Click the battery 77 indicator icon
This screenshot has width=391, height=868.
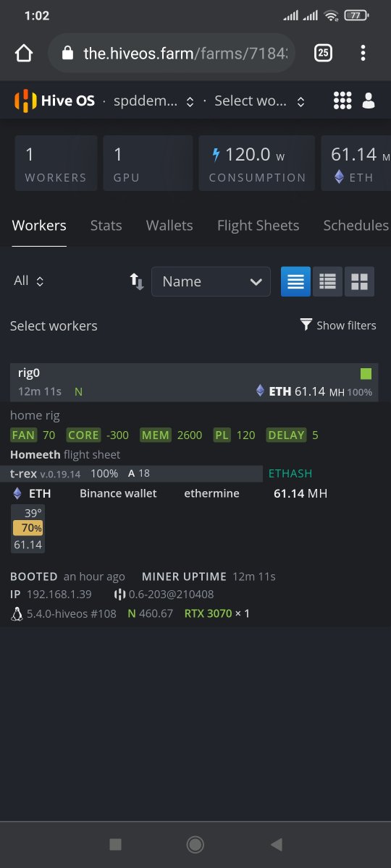(x=355, y=15)
